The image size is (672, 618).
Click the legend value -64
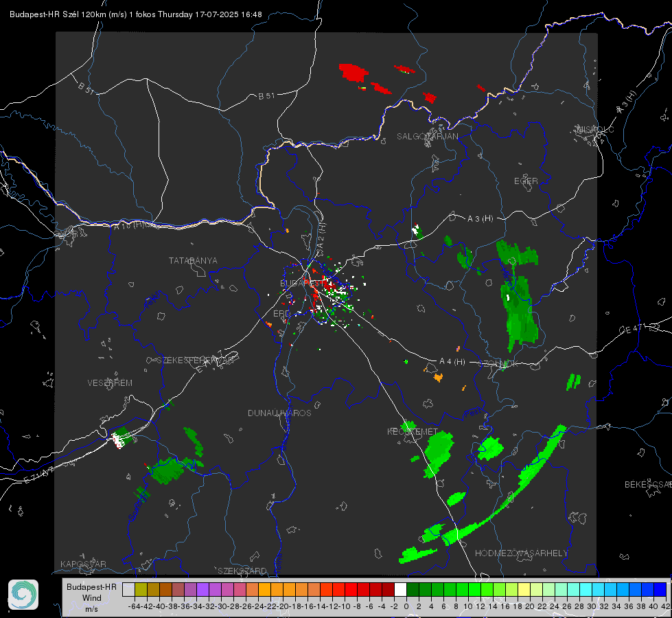pos(134,606)
